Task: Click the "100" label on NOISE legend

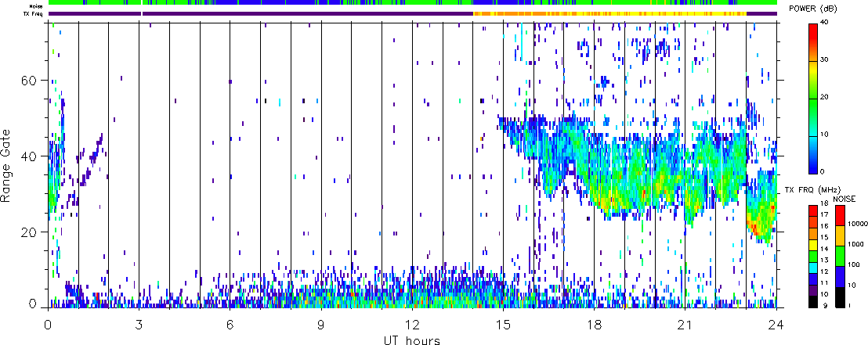Action: pos(854,266)
